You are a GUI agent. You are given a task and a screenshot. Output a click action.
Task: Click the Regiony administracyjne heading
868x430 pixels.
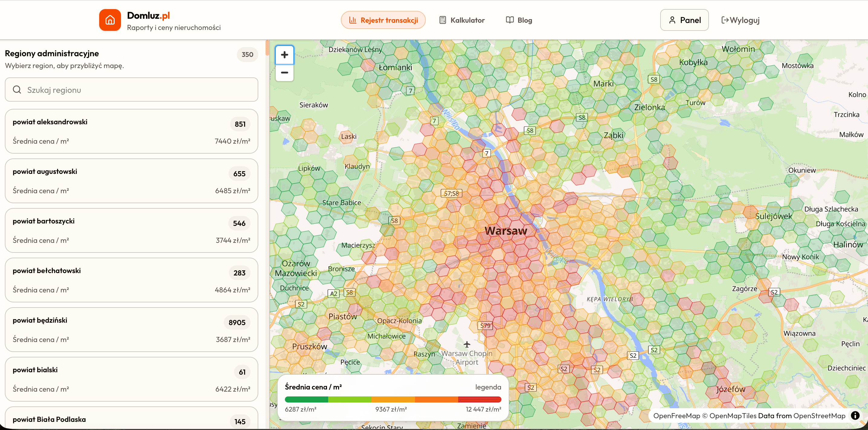pyautogui.click(x=52, y=53)
